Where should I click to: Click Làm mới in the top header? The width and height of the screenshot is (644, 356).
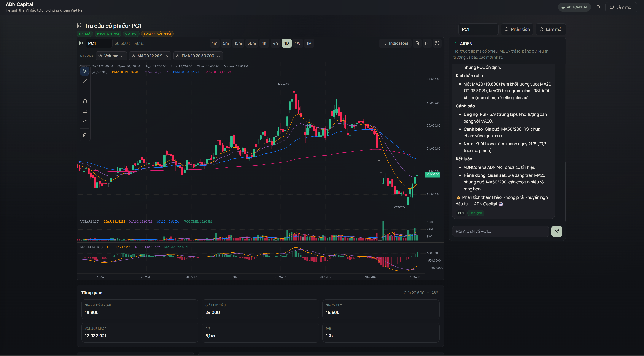pyautogui.click(x=621, y=7)
